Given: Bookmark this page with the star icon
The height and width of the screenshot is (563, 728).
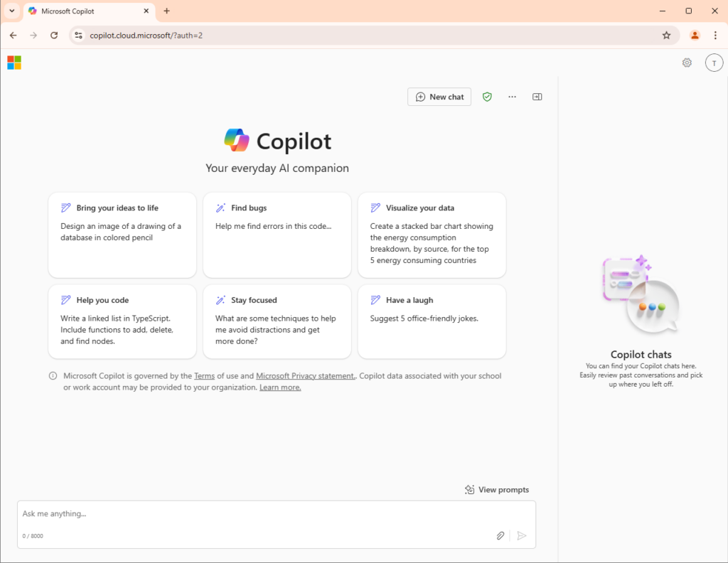Looking at the screenshot, I should 666,36.
